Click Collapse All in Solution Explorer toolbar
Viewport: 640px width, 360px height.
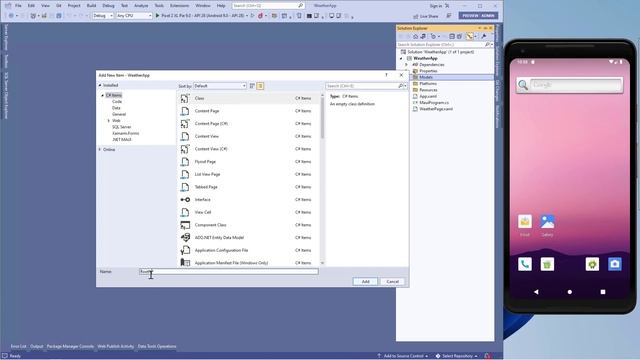click(452, 36)
